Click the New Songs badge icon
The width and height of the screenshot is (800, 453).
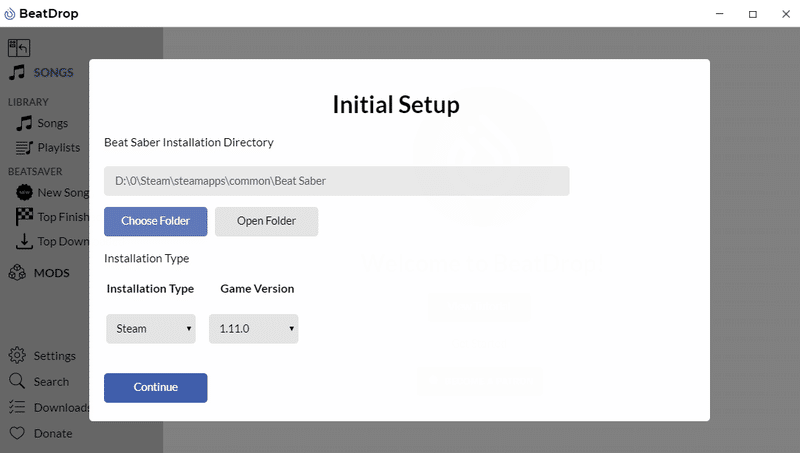coord(24,192)
